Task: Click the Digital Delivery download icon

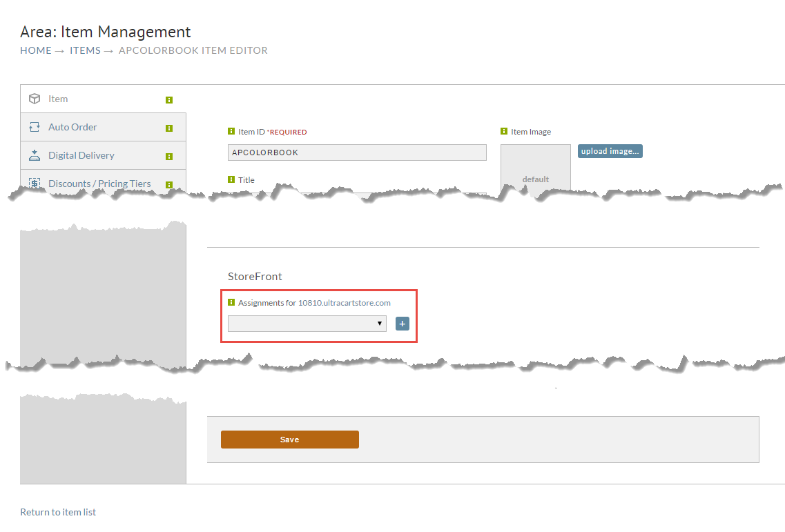Action: click(35, 155)
